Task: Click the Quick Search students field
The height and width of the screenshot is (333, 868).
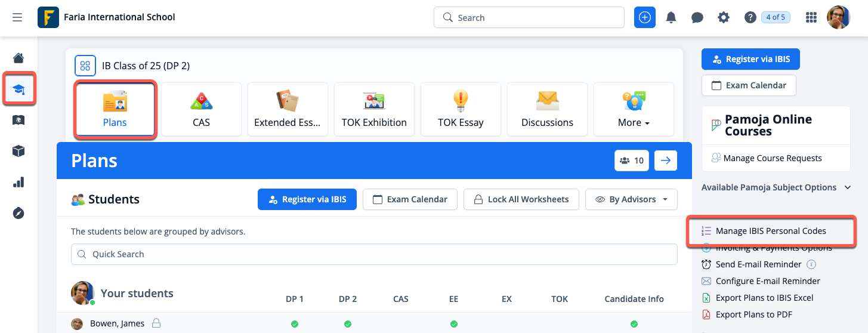Action: 374,254
